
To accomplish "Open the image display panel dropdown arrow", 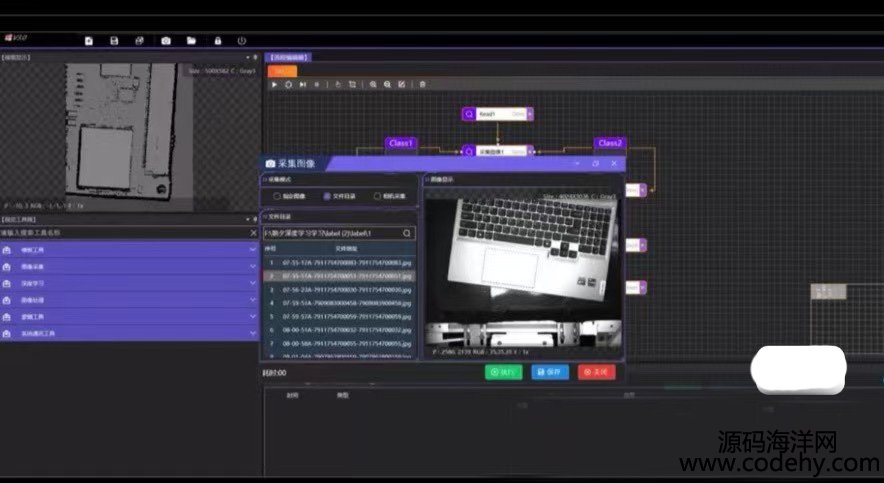I will click(x=248, y=57).
